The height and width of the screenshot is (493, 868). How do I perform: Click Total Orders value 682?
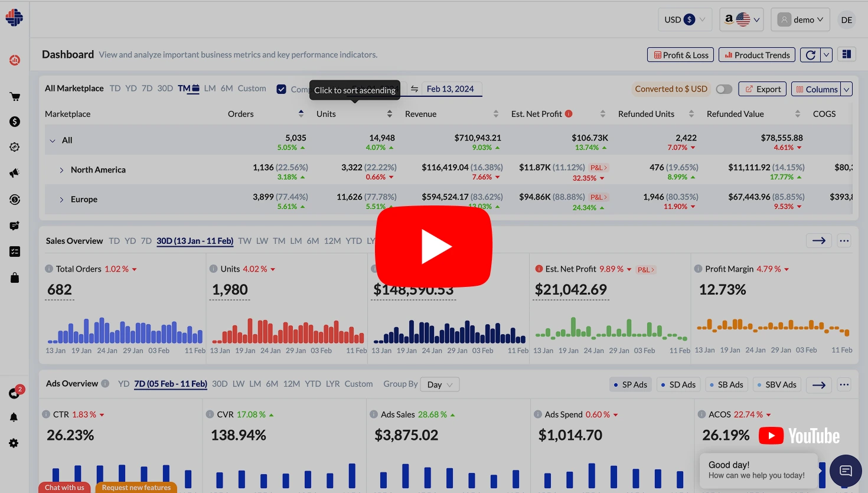click(60, 290)
